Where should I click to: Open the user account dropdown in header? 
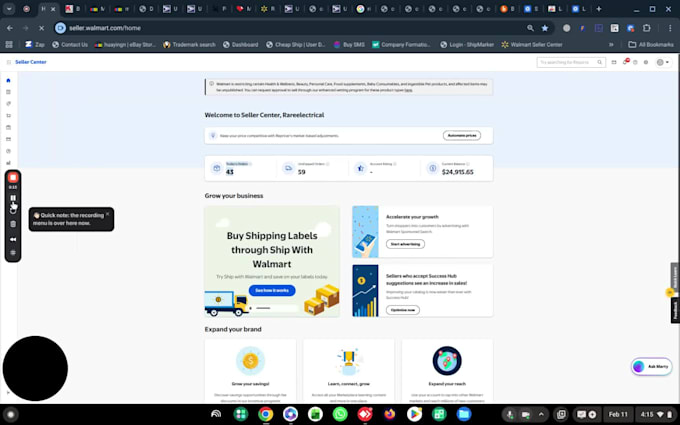pyautogui.click(x=663, y=62)
